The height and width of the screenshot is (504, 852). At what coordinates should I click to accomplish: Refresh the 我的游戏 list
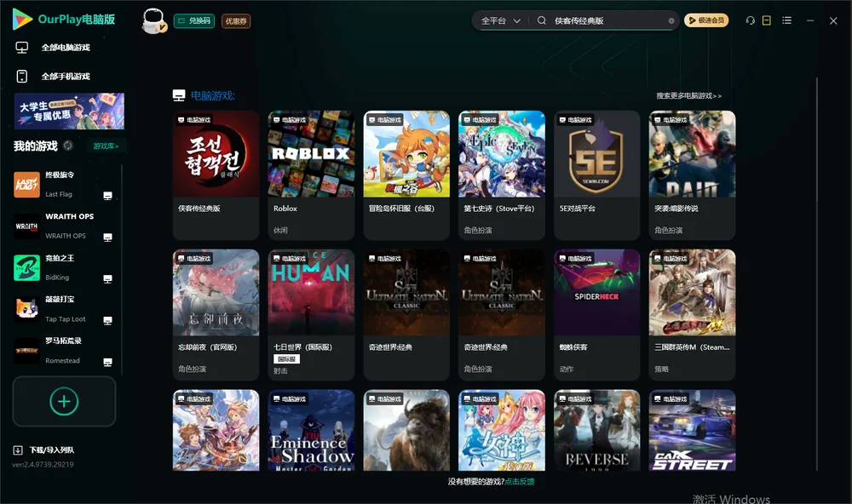click(68, 146)
